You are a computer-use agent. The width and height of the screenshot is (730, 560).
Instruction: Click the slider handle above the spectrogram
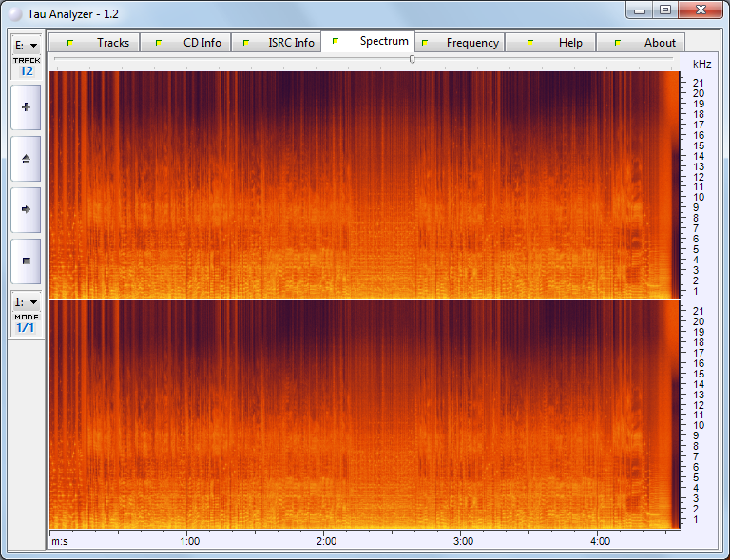coord(412,59)
